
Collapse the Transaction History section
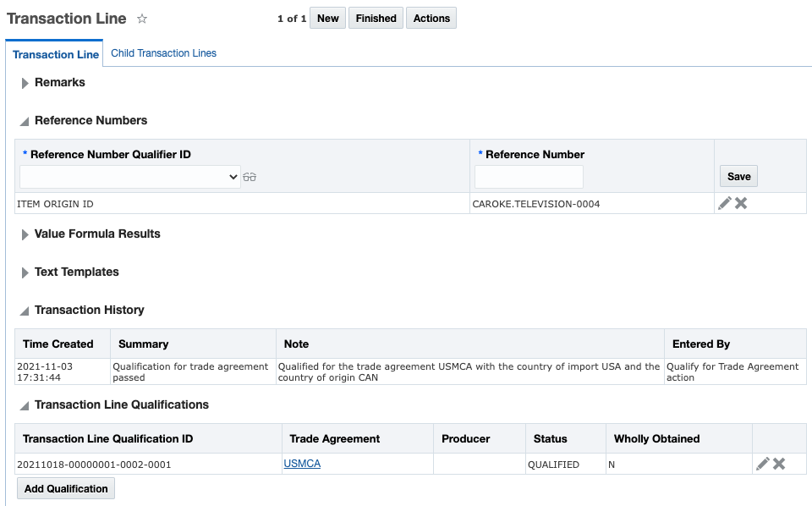[25, 311]
